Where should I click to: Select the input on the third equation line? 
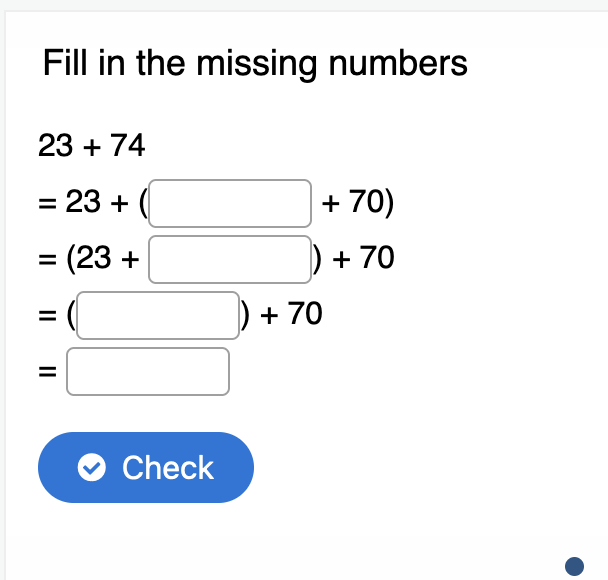(159, 316)
